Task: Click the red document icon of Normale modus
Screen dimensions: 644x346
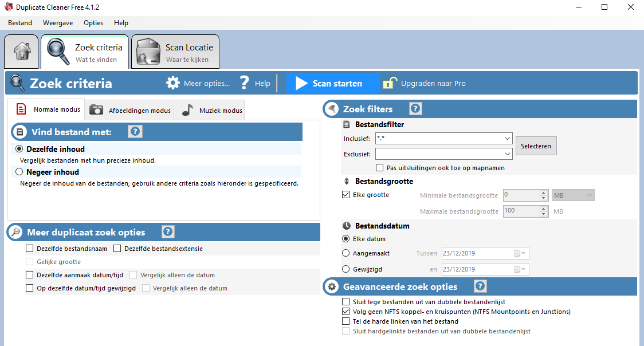Action: click(x=21, y=109)
